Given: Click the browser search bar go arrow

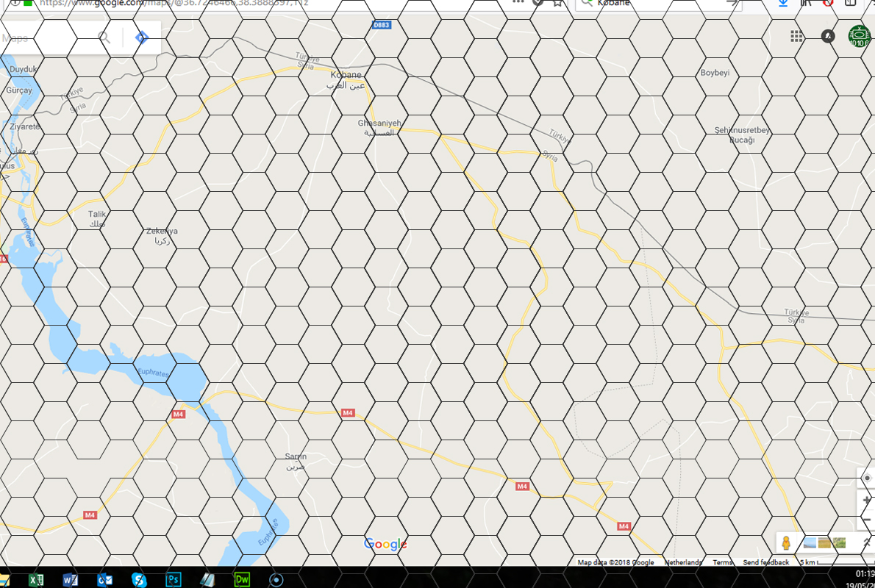Looking at the screenshot, I should (x=732, y=3).
